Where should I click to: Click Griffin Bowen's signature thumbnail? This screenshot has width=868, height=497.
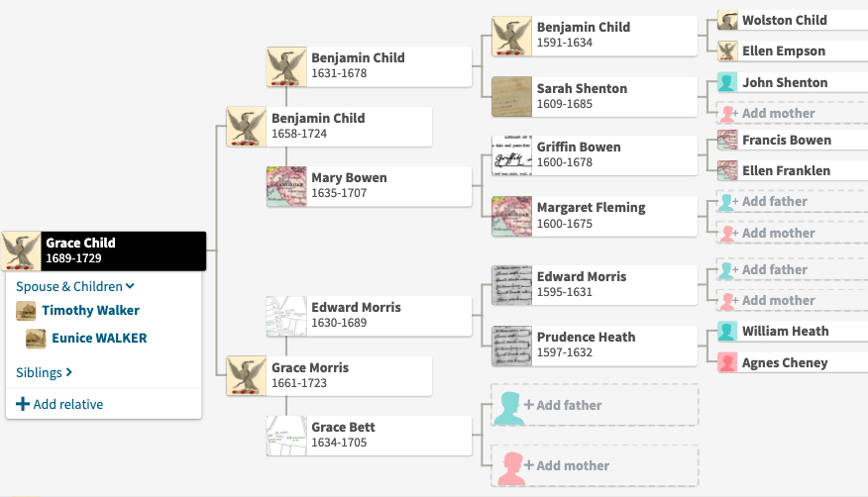point(511,155)
